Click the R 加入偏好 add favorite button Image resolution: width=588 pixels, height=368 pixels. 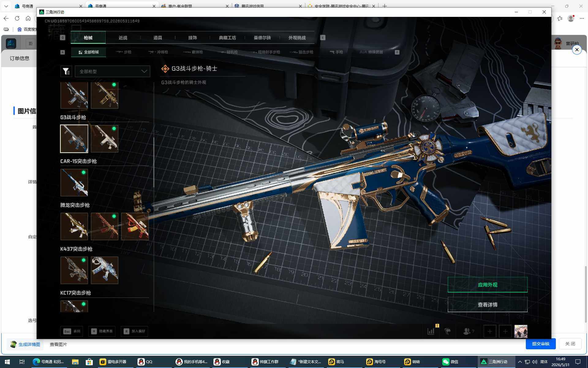coord(134,331)
